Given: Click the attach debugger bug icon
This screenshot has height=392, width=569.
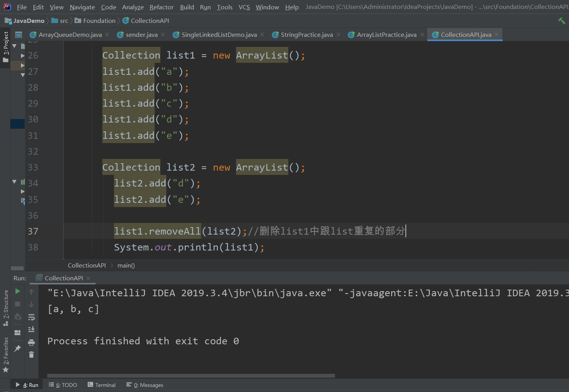Looking at the screenshot, I should pos(17,317).
